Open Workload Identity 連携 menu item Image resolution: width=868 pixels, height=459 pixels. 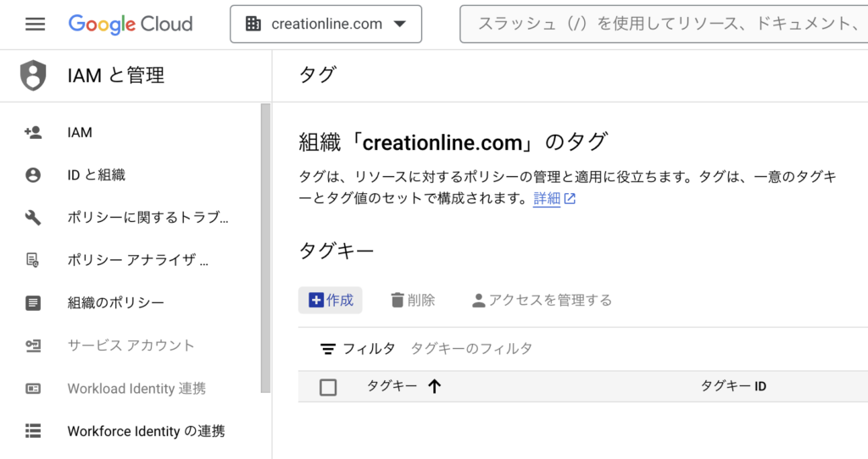pos(136,389)
